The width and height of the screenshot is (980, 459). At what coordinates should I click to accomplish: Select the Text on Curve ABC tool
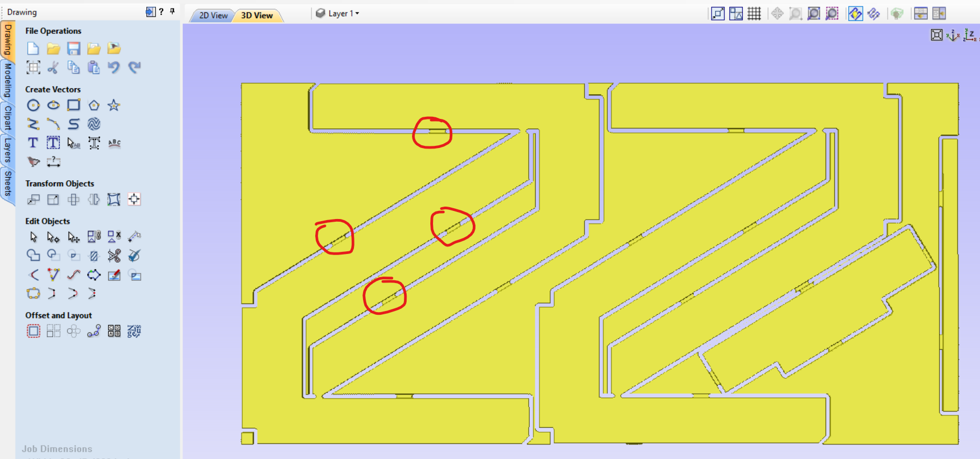[x=114, y=143]
